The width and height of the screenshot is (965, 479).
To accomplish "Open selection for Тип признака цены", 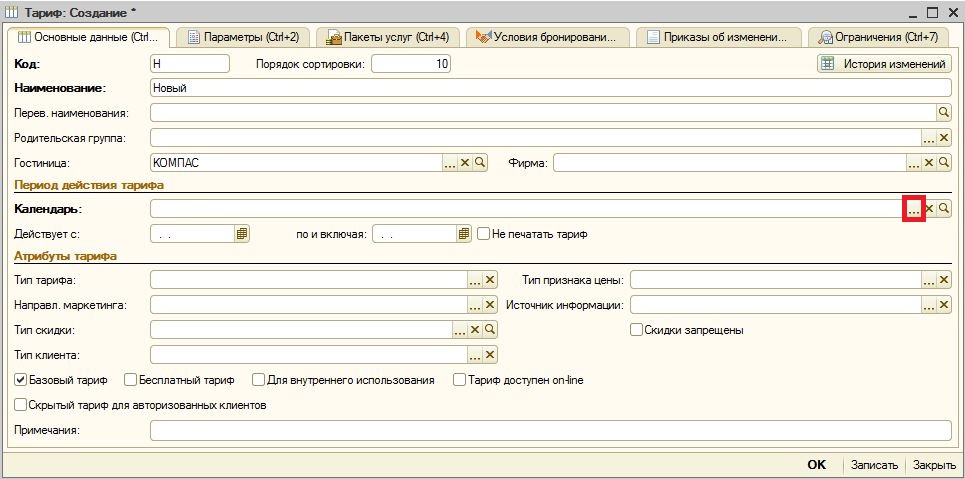I will pyautogui.click(x=929, y=280).
